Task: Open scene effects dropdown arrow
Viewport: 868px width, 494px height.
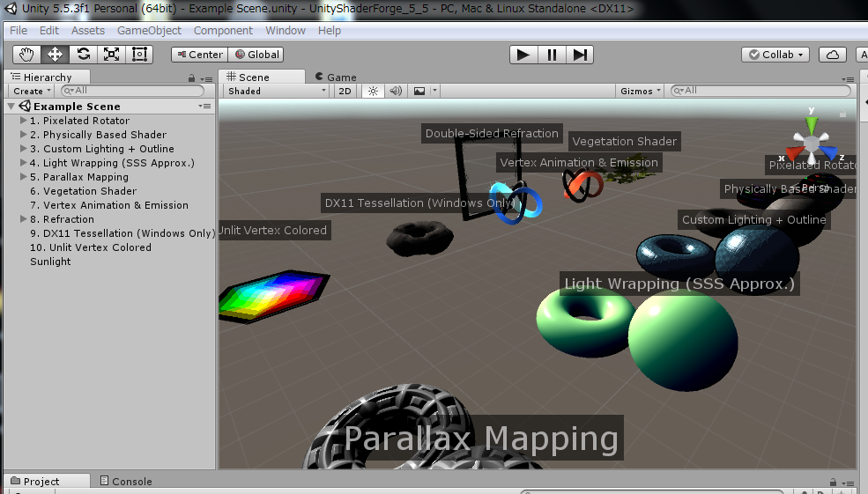Action: click(x=434, y=91)
